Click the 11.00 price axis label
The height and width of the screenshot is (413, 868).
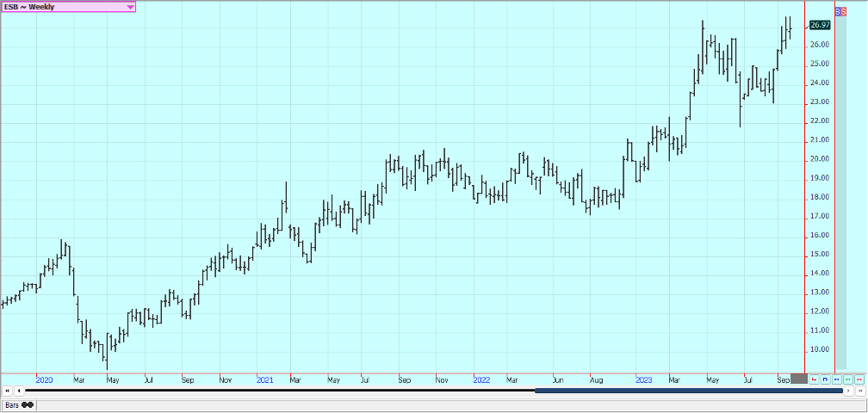[821, 330]
